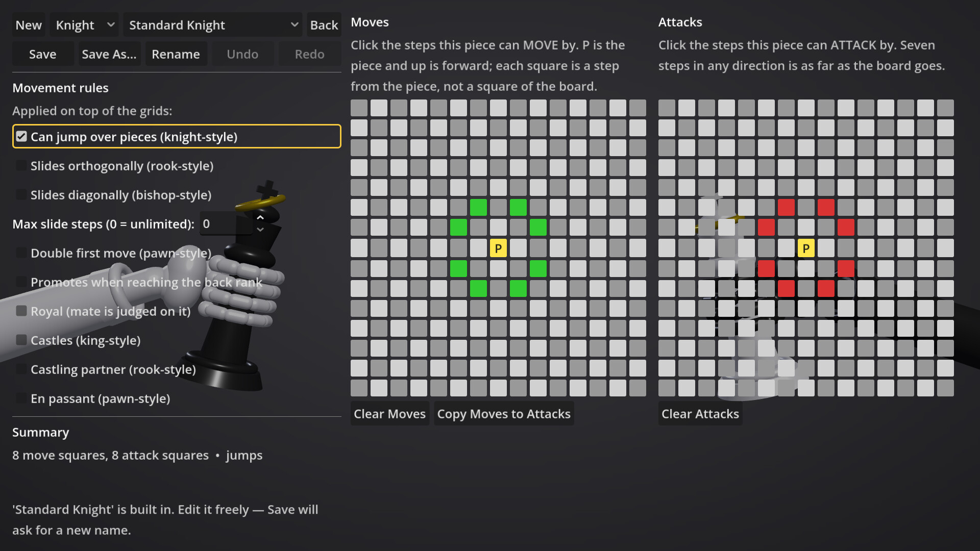Screen dimensions: 980x551
Task: Toggle green square directly above-left of P in Moves row two up
Action: pyautogui.click(x=478, y=208)
